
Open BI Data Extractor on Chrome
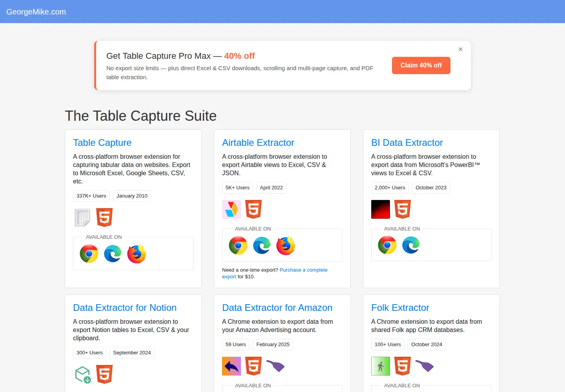(387, 245)
